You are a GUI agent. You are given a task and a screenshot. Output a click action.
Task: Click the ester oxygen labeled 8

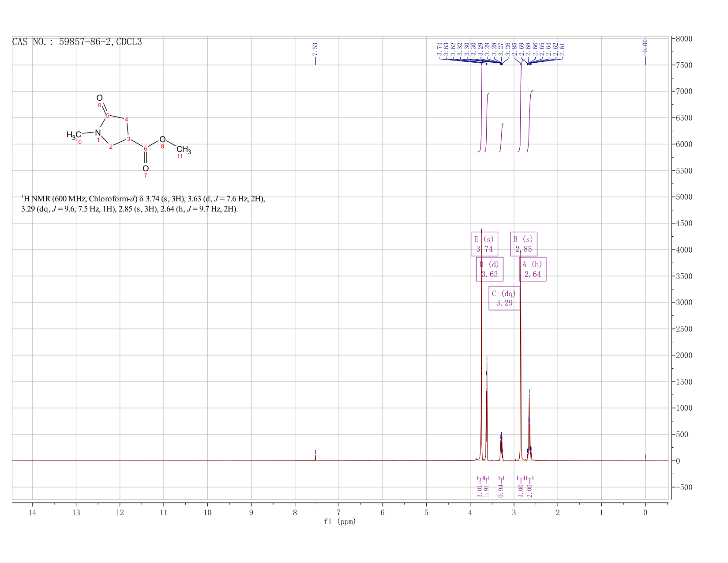pyautogui.click(x=162, y=140)
